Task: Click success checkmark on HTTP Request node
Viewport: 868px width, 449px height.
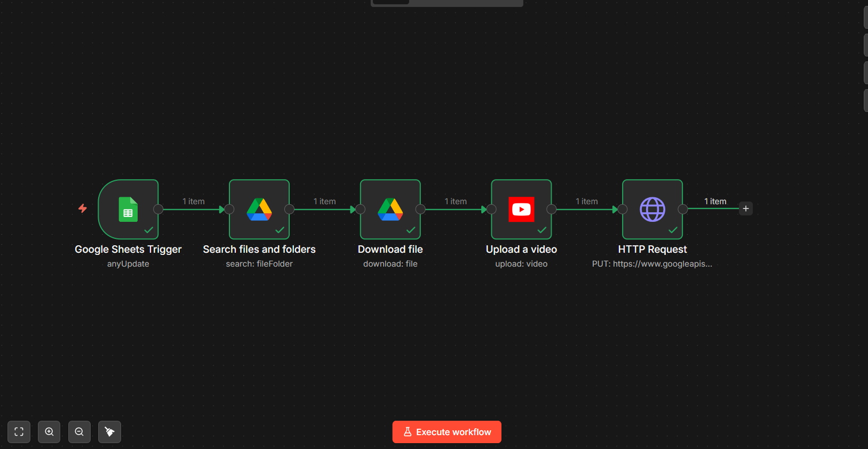Action: click(x=673, y=230)
